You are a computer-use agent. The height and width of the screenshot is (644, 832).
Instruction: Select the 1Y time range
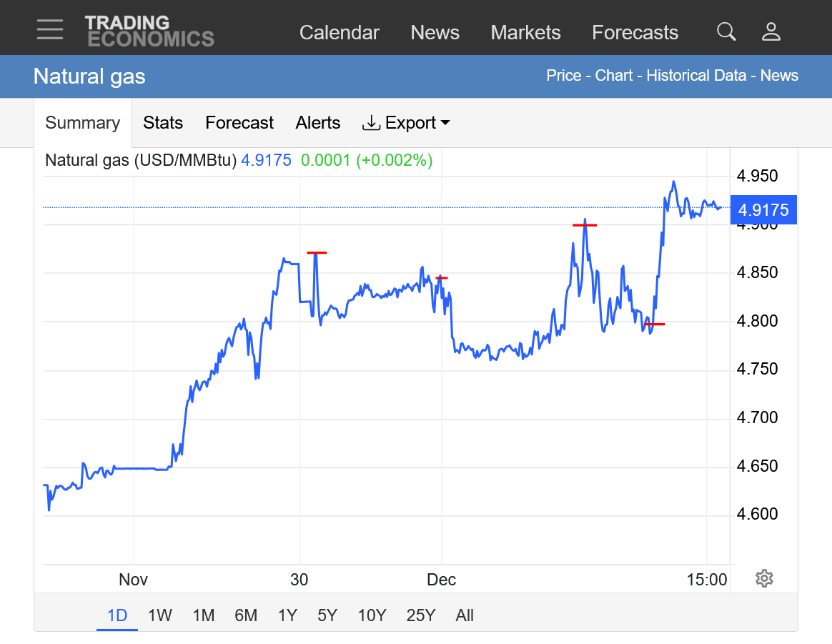click(x=287, y=615)
